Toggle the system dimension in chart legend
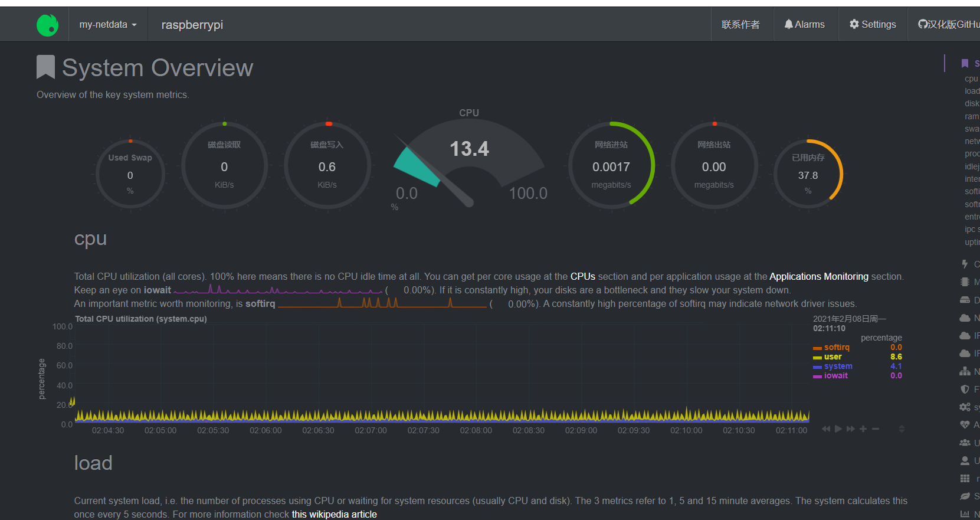 [838, 366]
